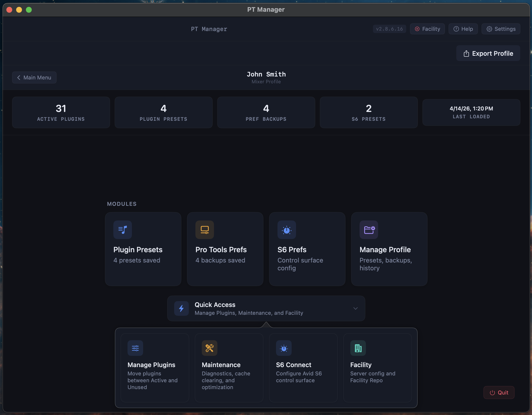Click the John Smith profile name

266,74
